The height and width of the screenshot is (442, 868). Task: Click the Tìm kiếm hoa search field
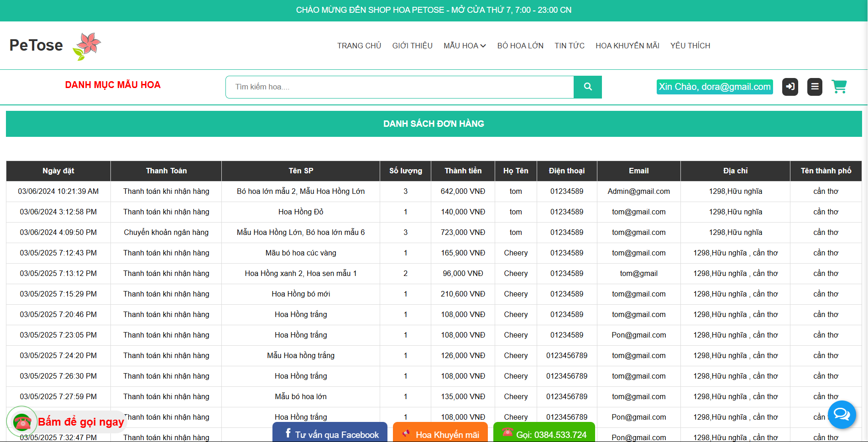[x=400, y=87]
